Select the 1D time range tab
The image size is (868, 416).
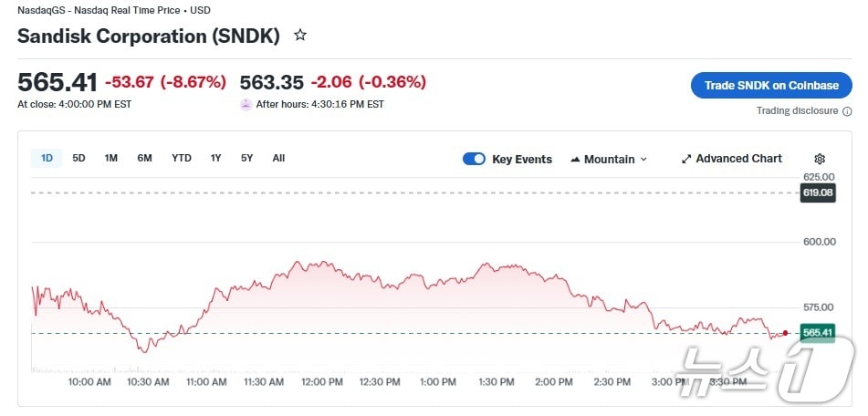(x=47, y=158)
